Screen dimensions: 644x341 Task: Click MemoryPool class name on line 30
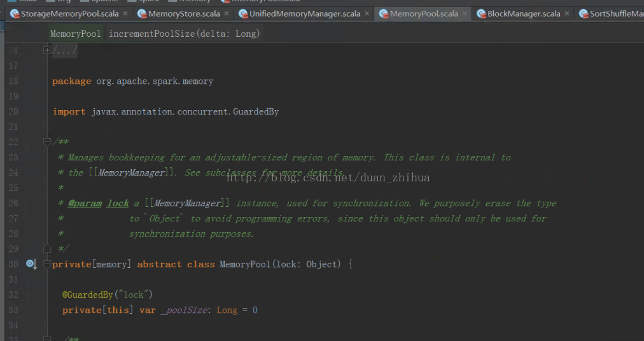[245, 264]
